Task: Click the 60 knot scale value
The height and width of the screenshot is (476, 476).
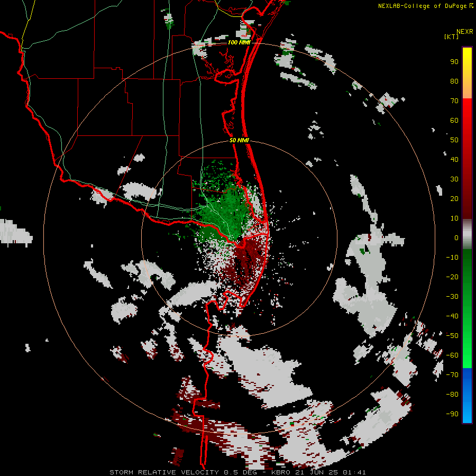Action: coord(454,121)
